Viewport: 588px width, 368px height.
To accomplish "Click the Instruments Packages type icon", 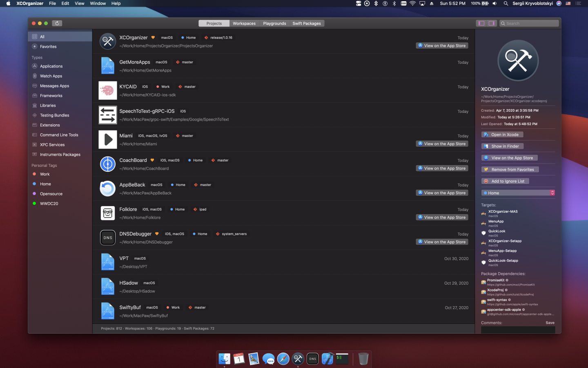I will [35, 155].
